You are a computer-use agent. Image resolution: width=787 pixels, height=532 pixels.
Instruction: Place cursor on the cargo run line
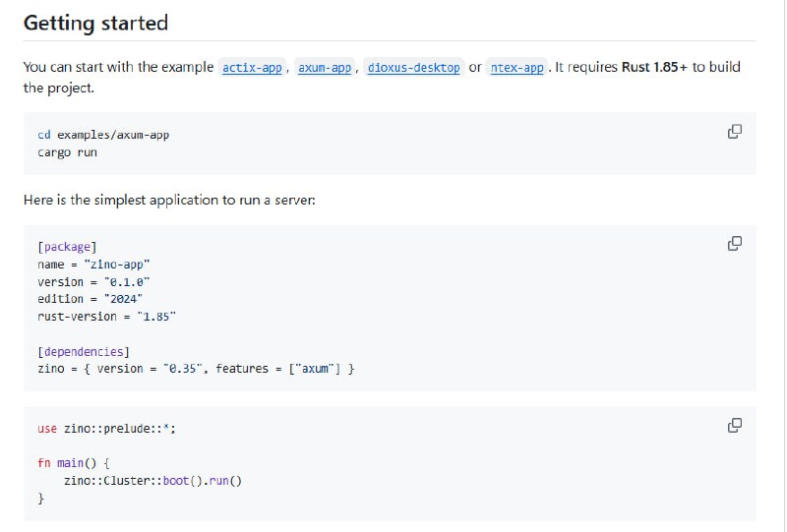pos(67,152)
